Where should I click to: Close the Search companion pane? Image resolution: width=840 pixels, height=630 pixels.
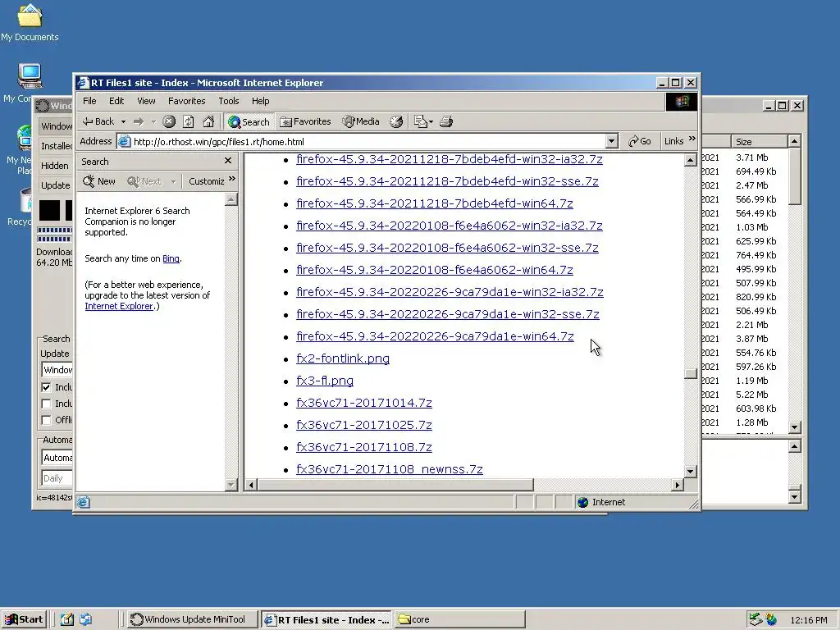228,161
